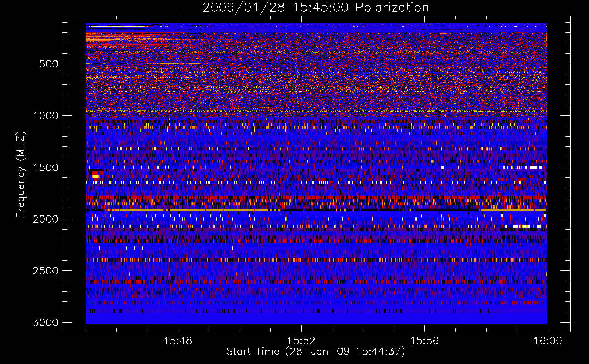The height and width of the screenshot is (364, 589).
Task: Click the 2000 frequency tick label
Action: (46, 219)
